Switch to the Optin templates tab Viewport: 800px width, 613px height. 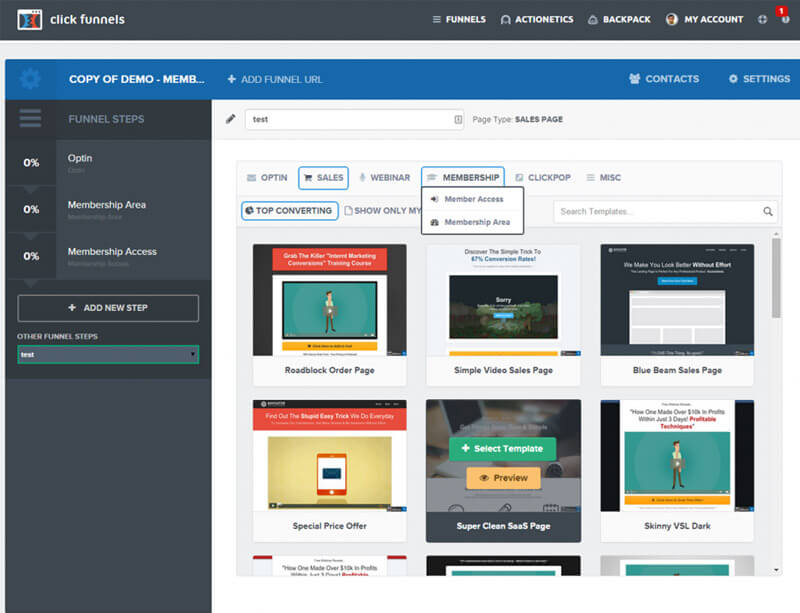pyautogui.click(x=267, y=178)
